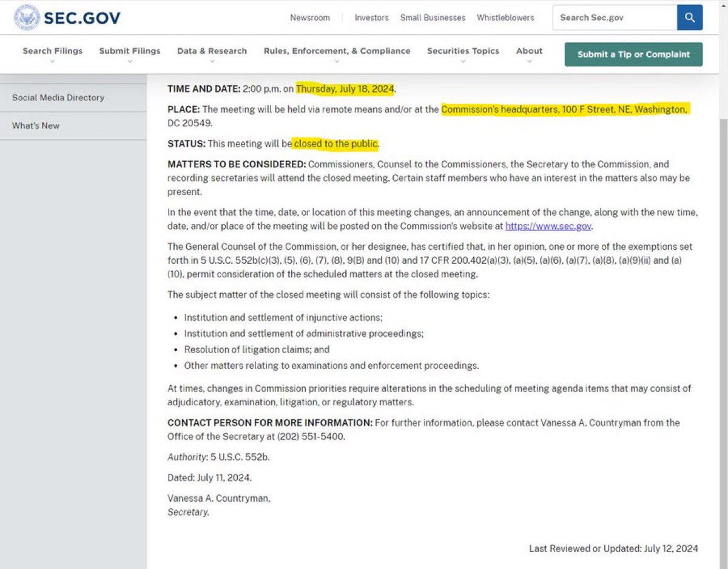Visit the Whistleblowers page

[505, 18]
